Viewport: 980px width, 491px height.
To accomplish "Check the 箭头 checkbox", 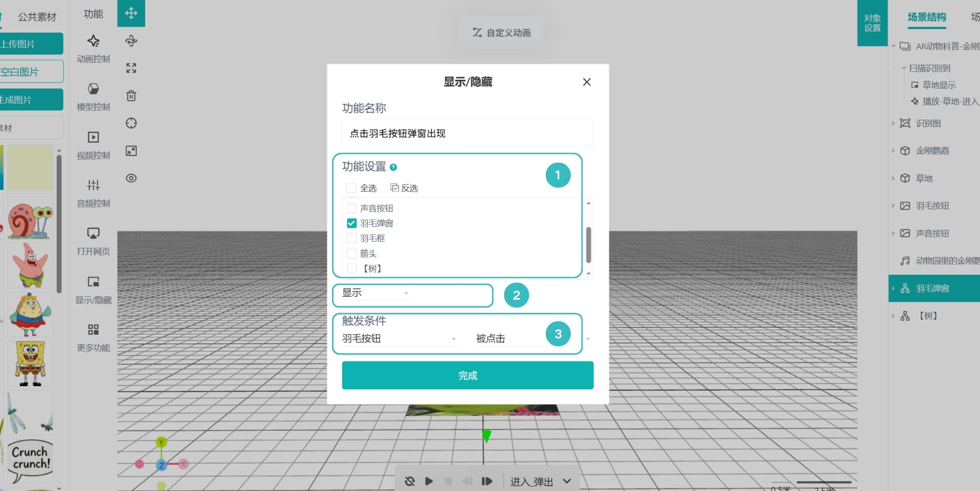I will 351,254.
